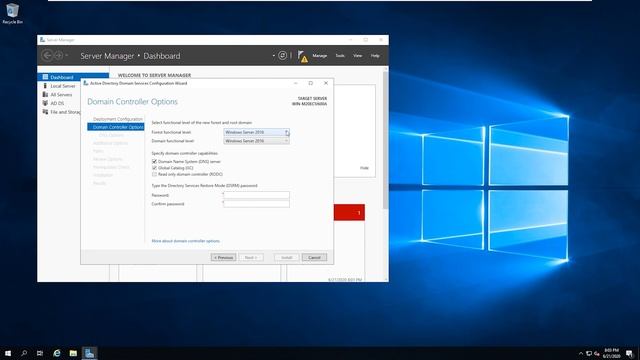The width and height of the screenshot is (640, 360).
Task: Select Domain Controller Options wizard step
Action: click(116, 127)
